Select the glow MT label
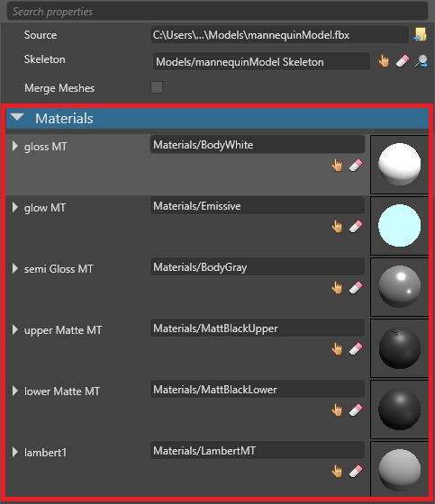Screen dimensions: 435x504 coord(45,208)
